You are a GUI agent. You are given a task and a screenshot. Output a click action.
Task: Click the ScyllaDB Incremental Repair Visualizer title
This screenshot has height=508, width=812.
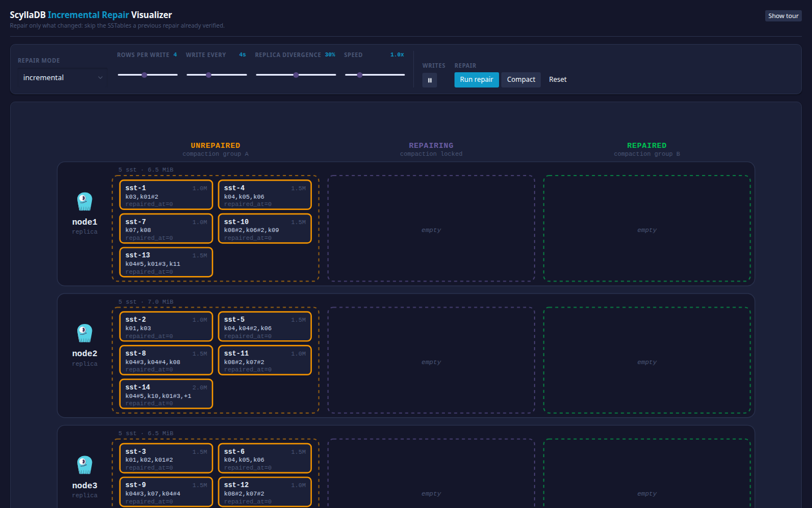click(x=91, y=15)
